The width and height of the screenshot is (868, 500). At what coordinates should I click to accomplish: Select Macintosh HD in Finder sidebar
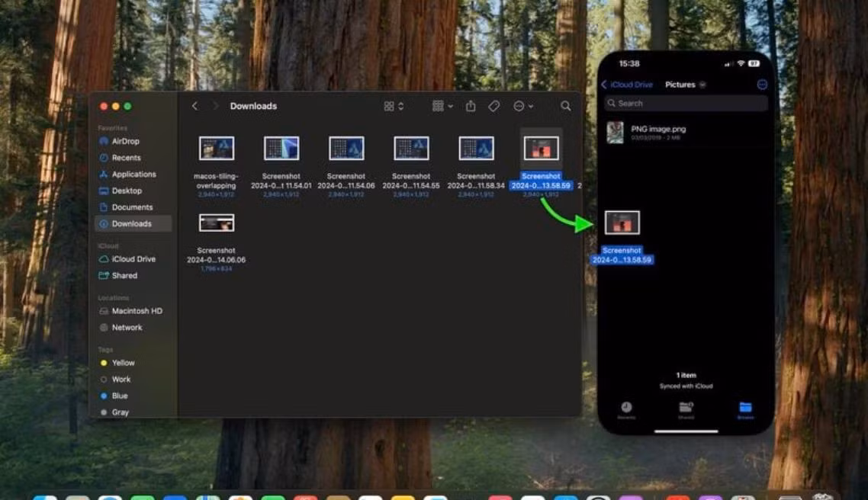coord(133,311)
